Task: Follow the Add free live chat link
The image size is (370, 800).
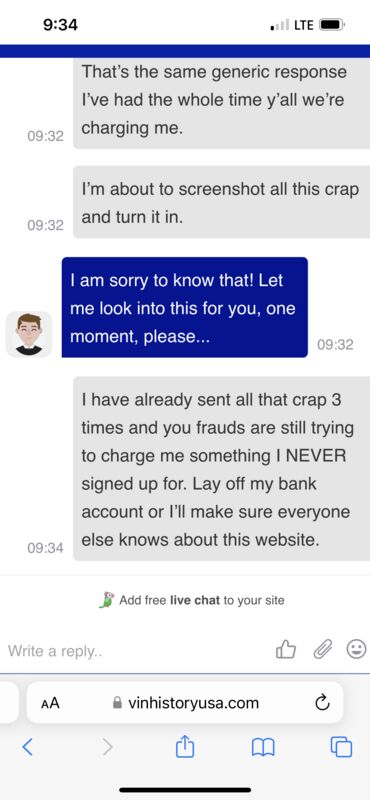Action: 191,600
